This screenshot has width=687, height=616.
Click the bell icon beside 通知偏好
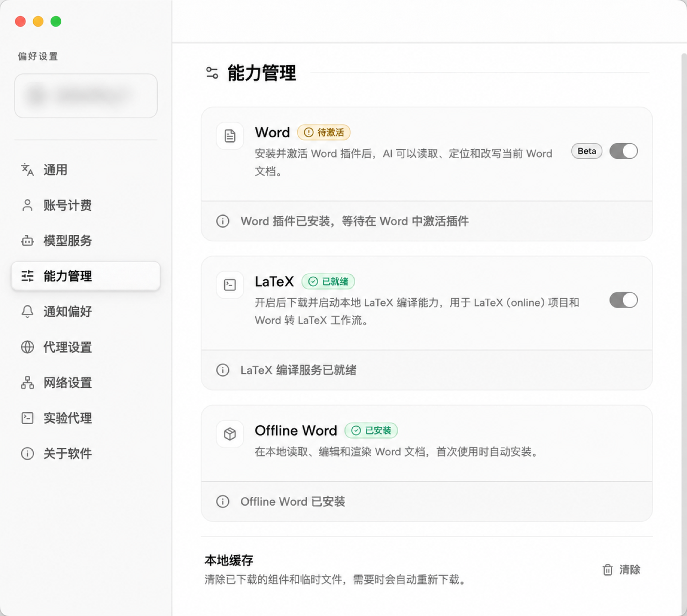click(27, 312)
